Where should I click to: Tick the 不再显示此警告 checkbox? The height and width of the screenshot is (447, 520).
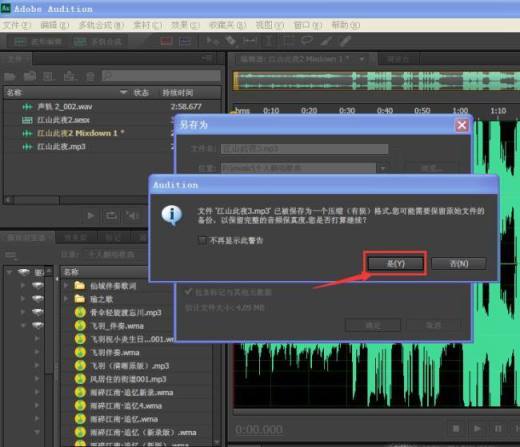pos(202,240)
